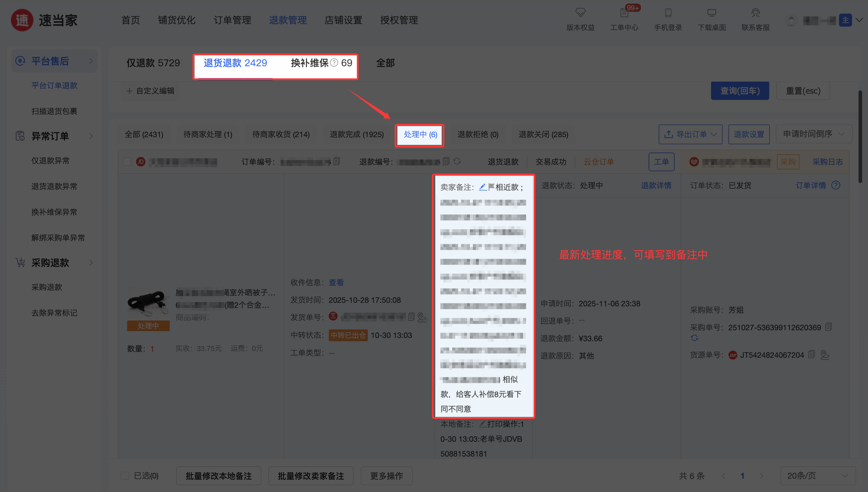Expand the 导出订单 dropdown
Image resolution: width=868 pixels, height=492 pixels.
click(690, 135)
